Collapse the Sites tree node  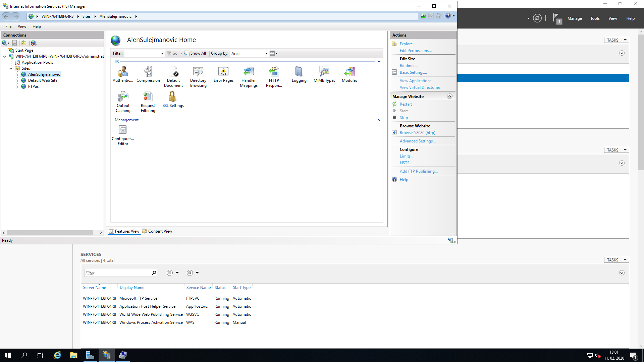11,68
